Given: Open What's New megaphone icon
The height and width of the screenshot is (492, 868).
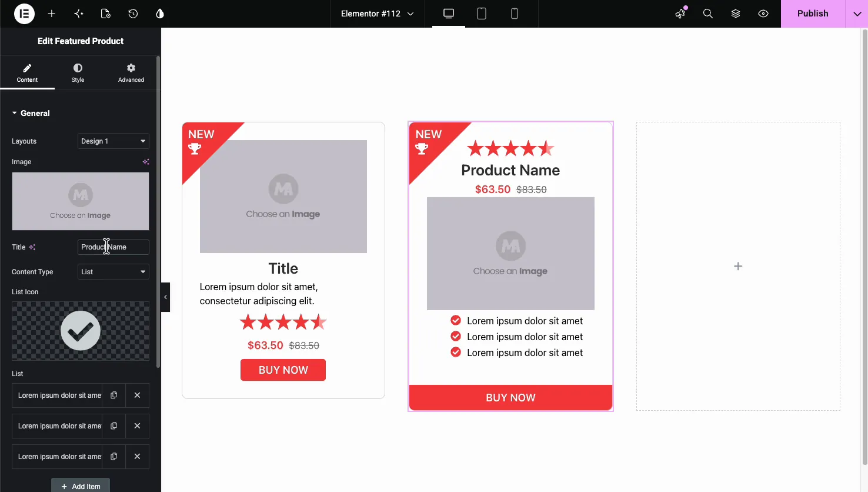Looking at the screenshot, I should 680,14.
